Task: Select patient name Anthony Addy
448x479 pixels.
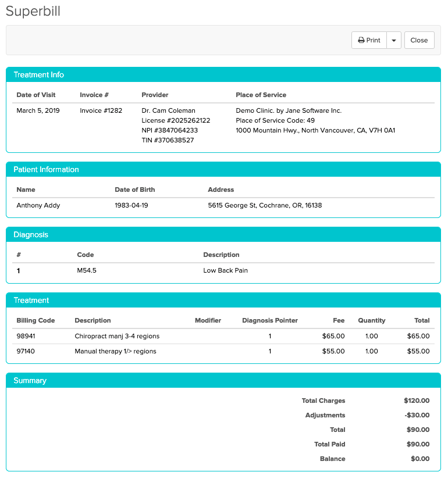Action: [38, 205]
